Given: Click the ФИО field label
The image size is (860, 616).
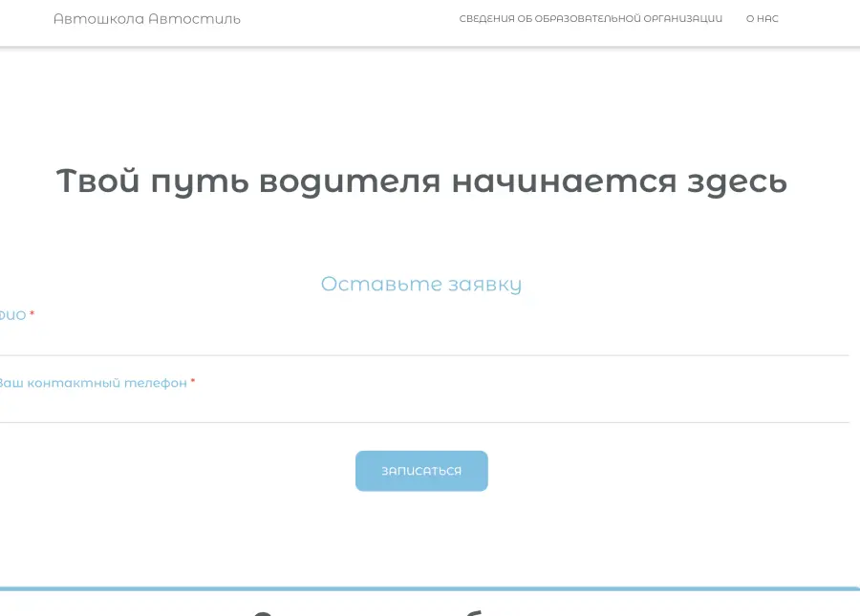Looking at the screenshot, I should coord(12,315).
